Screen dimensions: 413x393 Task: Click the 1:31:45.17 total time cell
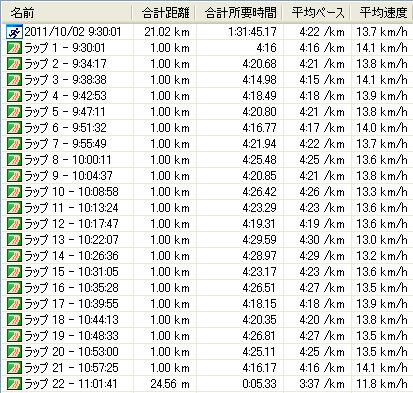(x=252, y=32)
